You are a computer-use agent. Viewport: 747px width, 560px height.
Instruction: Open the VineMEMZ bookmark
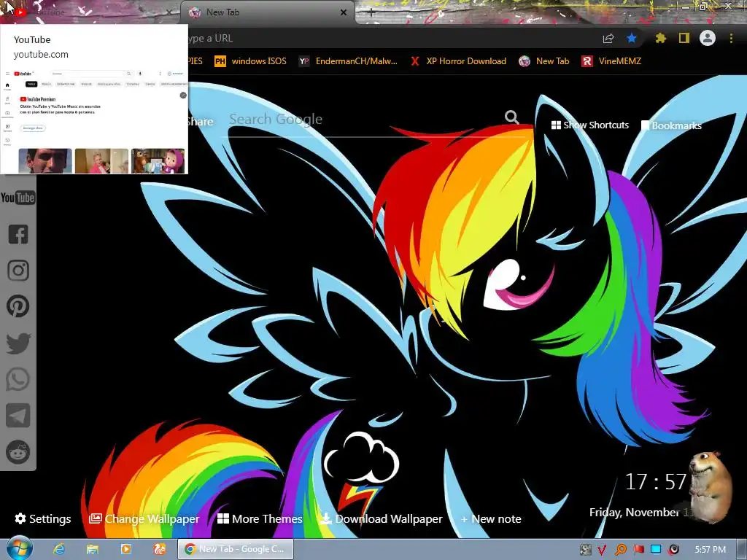click(x=612, y=61)
